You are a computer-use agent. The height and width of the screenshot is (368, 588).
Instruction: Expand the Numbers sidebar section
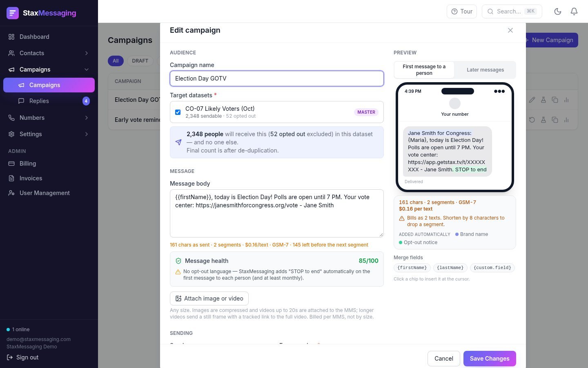(x=49, y=118)
